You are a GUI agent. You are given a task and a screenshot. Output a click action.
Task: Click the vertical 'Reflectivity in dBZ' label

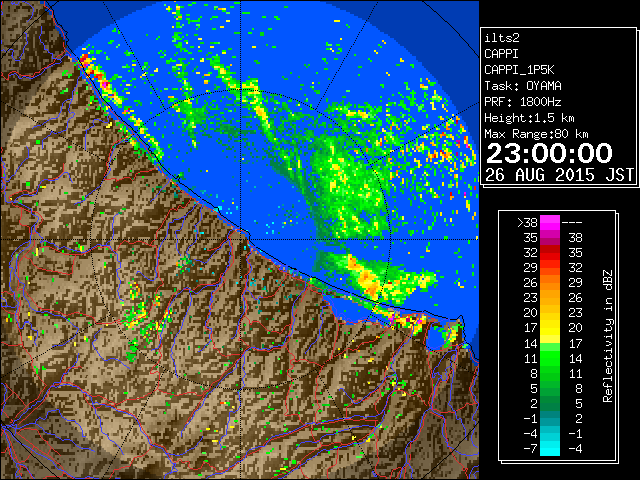click(x=607, y=336)
